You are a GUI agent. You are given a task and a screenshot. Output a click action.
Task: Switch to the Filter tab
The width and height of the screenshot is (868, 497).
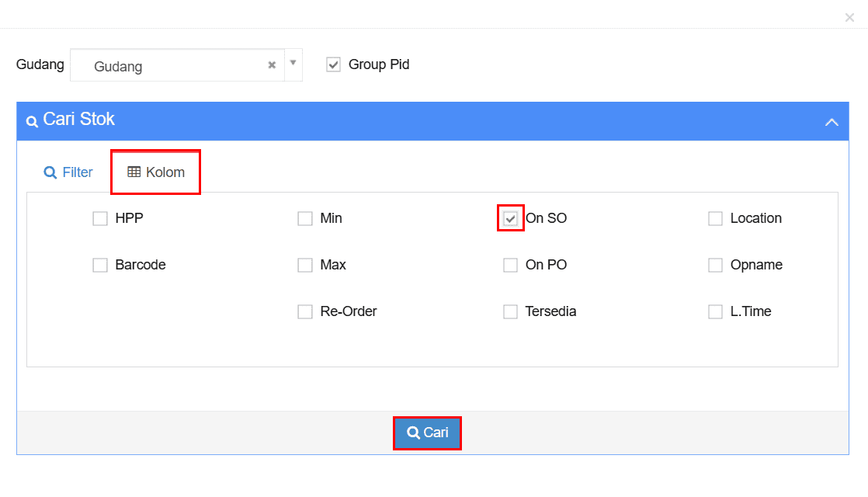(x=68, y=172)
